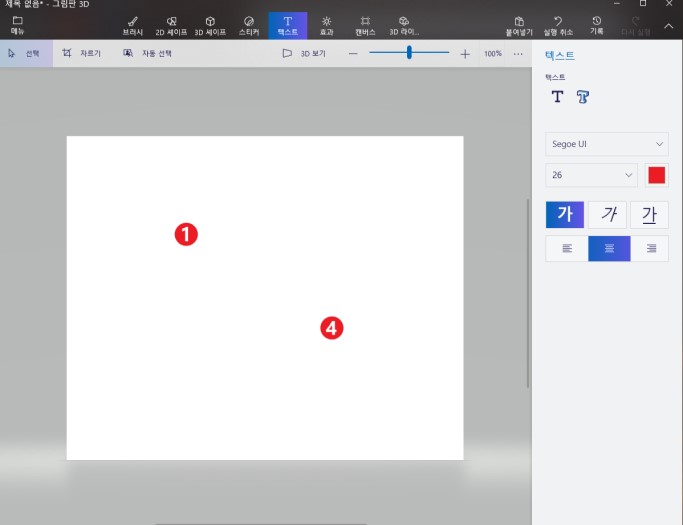Click the zoom slider handle
The image size is (683, 525).
(409, 53)
